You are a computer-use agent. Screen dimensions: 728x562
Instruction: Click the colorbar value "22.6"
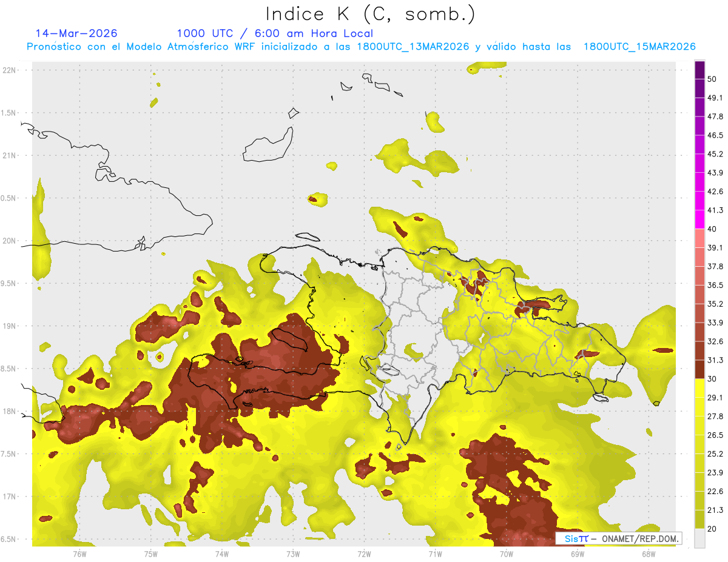[x=715, y=491]
